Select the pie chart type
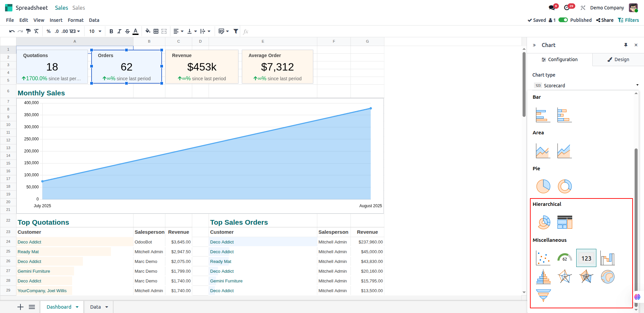This screenshot has width=644, height=313. pos(543,186)
